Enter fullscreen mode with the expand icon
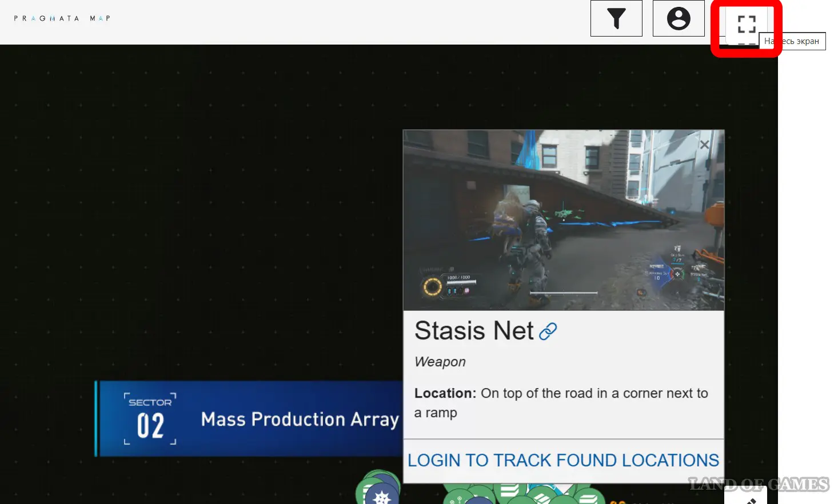 pos(746,25)
